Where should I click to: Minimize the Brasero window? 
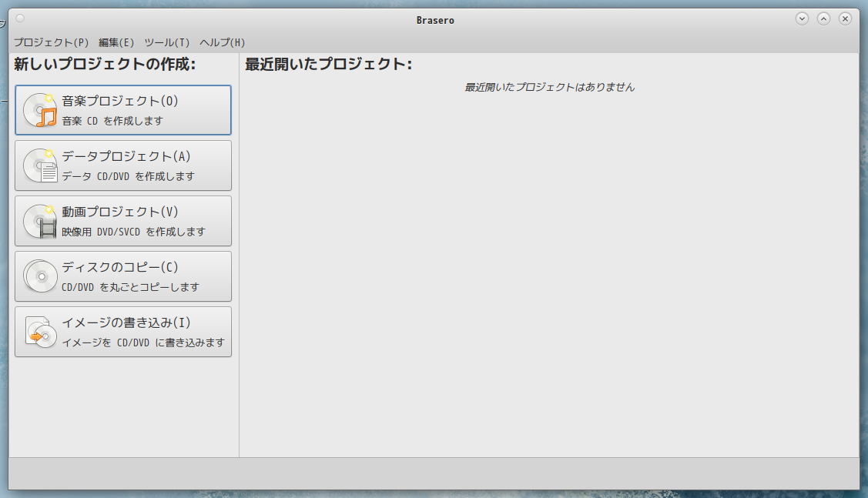pos(802,18)
